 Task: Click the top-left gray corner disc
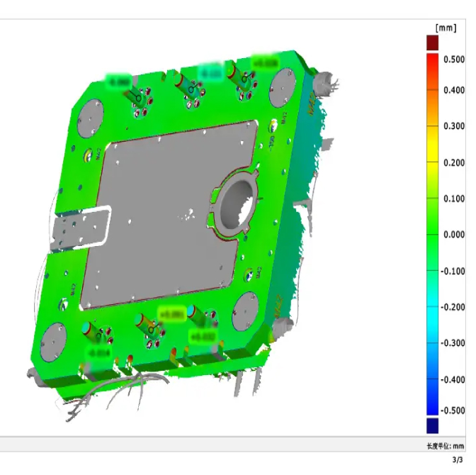tap(92, 118)
